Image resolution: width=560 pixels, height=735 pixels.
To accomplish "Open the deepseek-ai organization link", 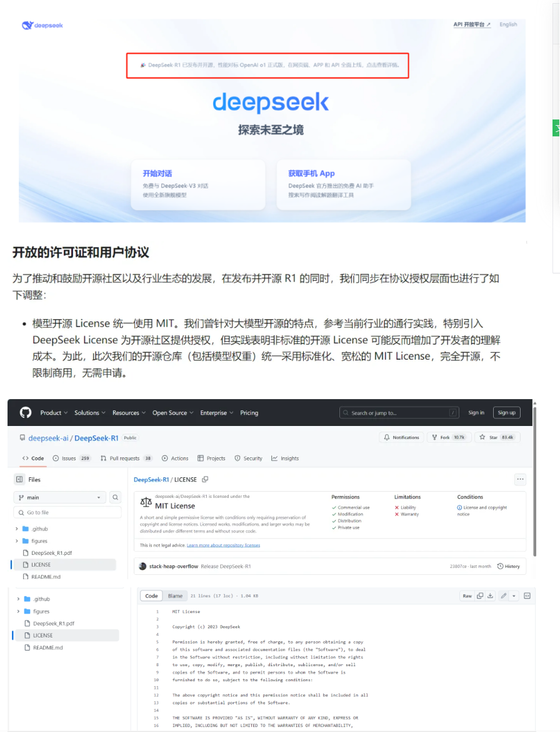I will (x=48, y=438).
